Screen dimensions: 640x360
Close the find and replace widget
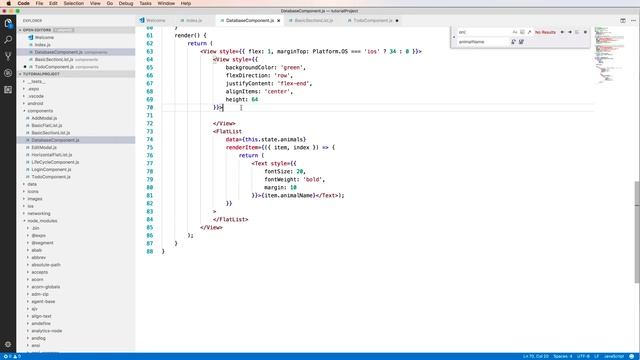tap(585, 32)
